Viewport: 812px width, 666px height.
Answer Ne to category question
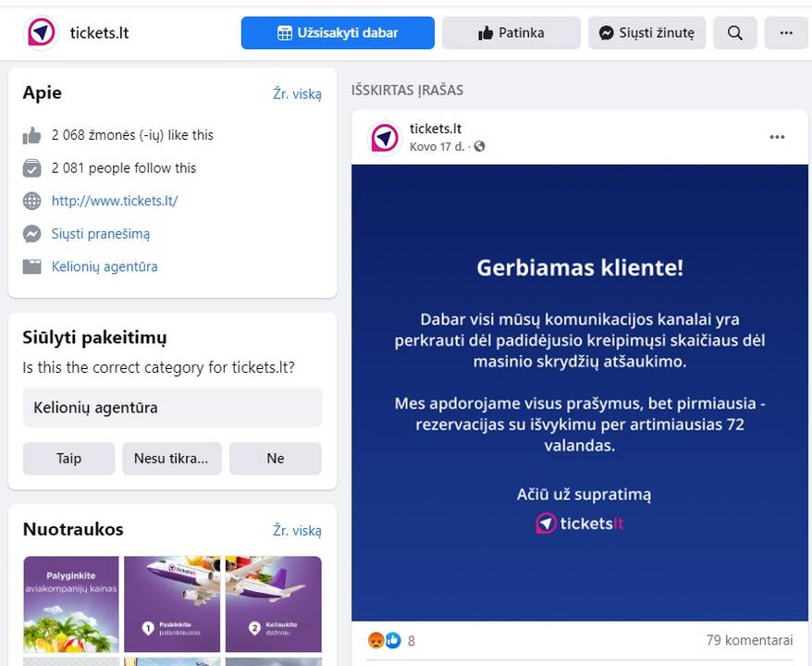pos(276,458)
